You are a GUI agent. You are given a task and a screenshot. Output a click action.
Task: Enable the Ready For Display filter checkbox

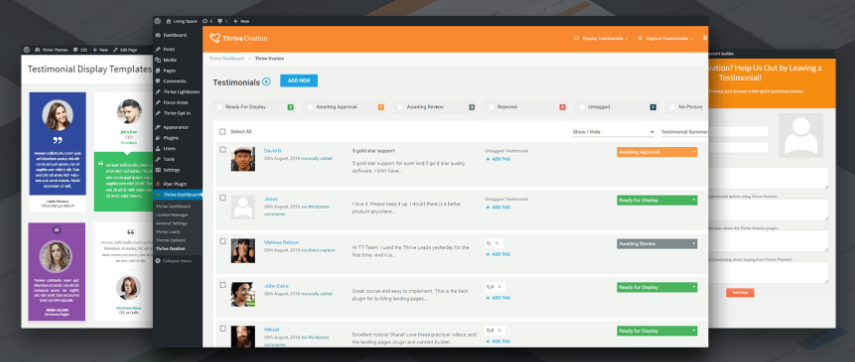pos(220,107)
